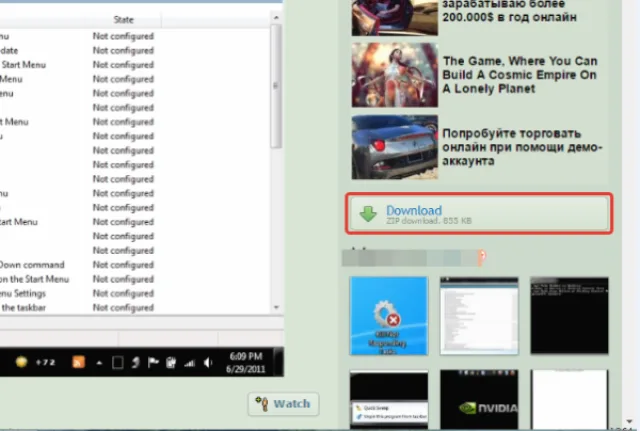Click the Action Center flag icon
This screenshot has width=640, height=431.
click(x=153, y=362)
